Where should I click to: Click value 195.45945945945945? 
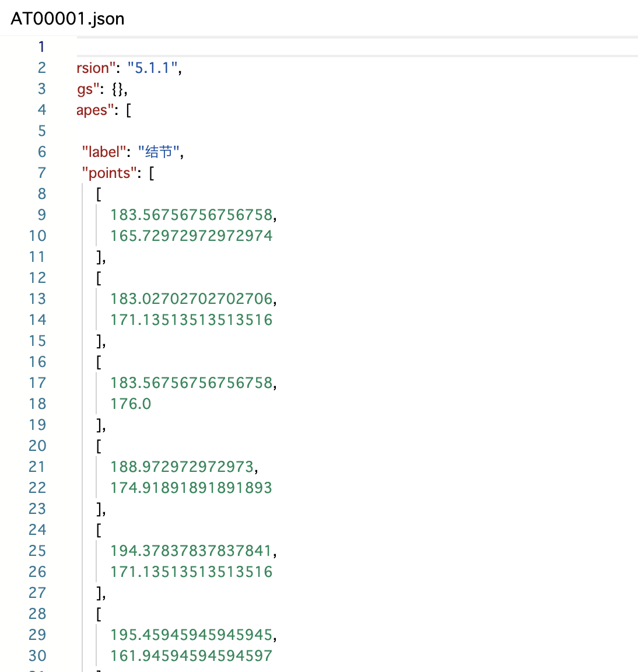(x=191, y=635)
